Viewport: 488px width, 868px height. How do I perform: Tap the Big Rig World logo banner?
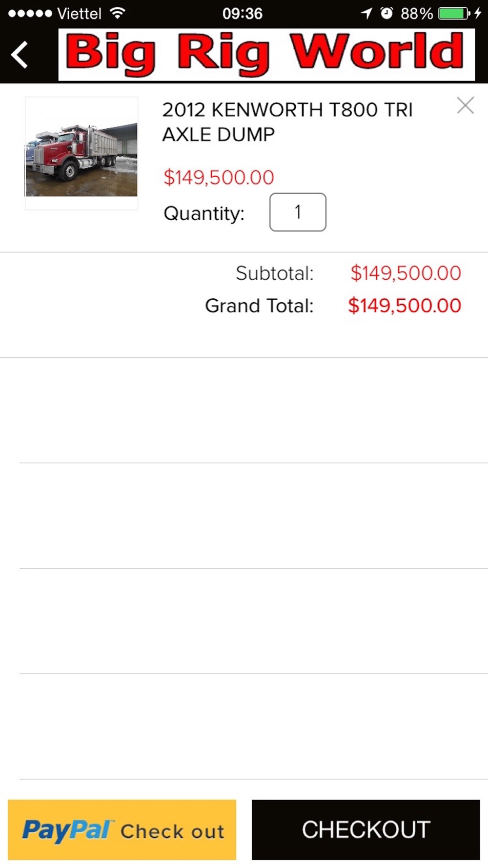coord(266,55)
